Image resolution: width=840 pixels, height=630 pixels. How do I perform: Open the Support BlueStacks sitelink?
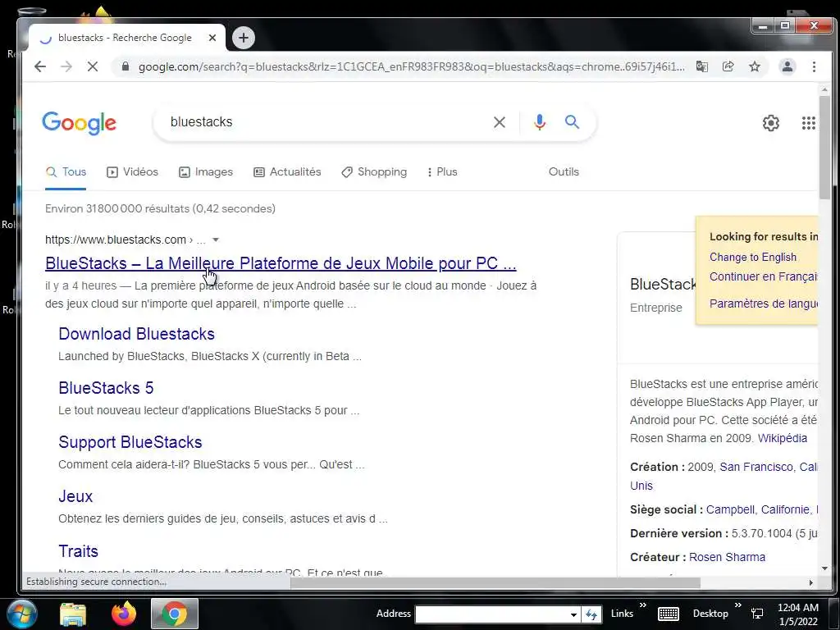pyautogui.click(x=130, y=442)
